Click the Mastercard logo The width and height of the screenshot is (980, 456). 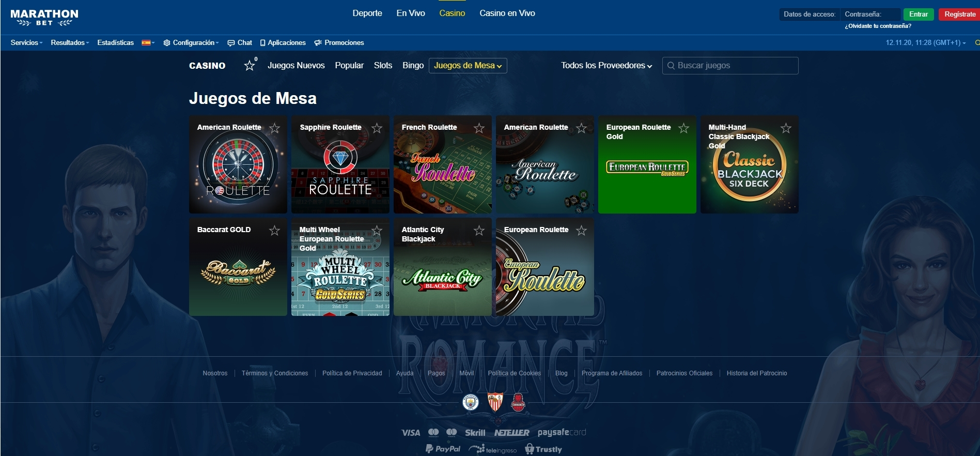click(433, 432)
